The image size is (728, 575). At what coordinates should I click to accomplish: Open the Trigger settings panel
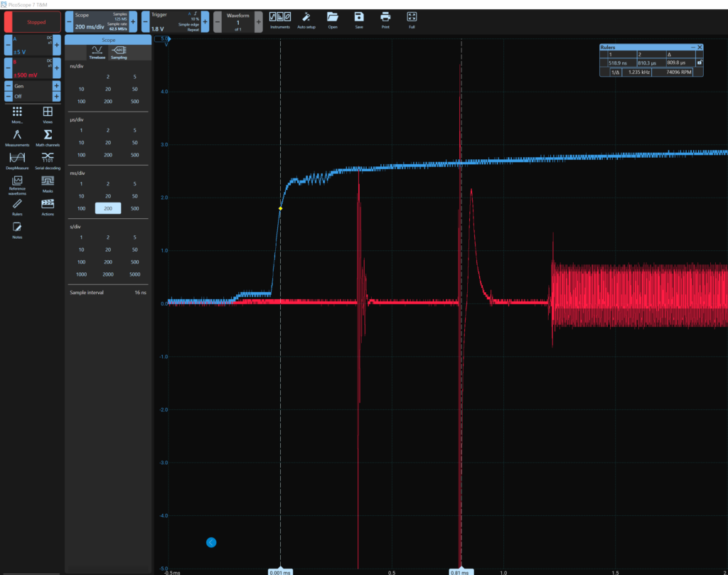click(174, 22)
